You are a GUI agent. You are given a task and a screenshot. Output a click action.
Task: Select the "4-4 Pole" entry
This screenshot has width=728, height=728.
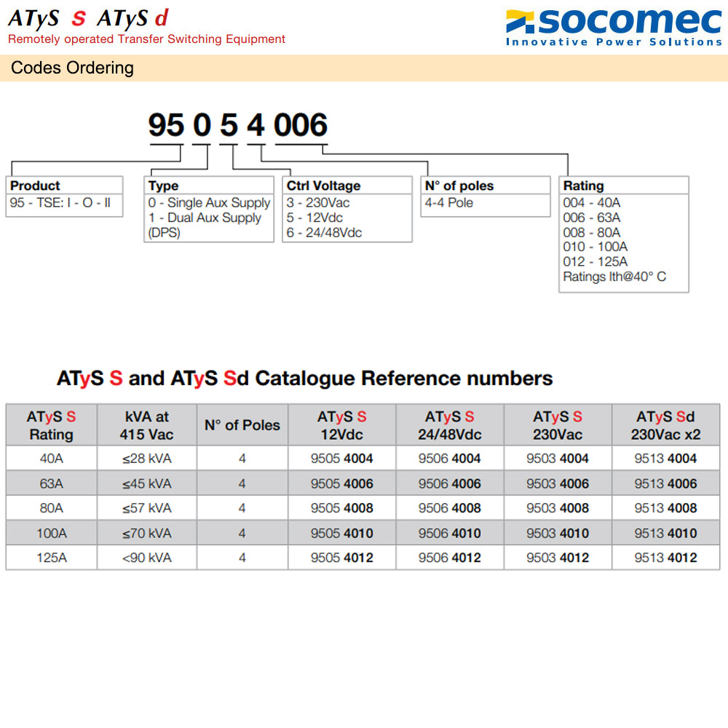coord(449,203)
